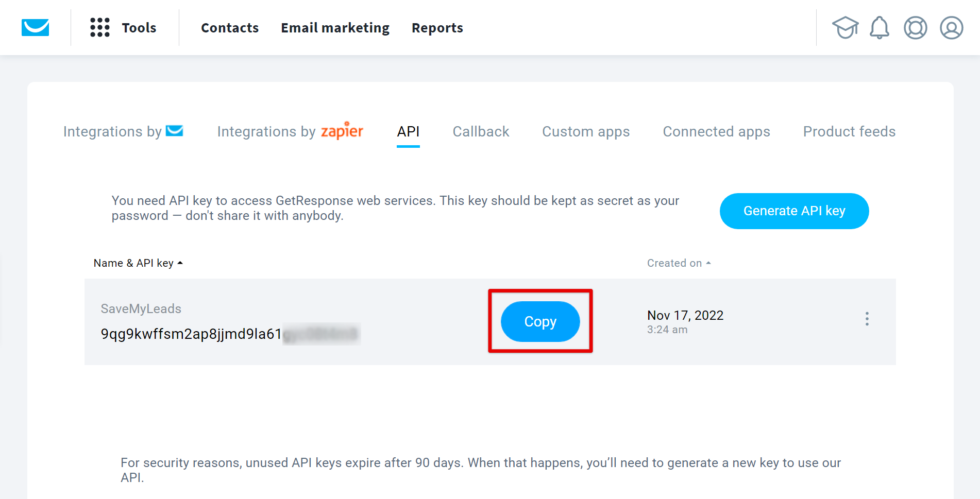Click the 3:24 am timestamp
This screenshot has height=499, width=980.
pos(667,330)
